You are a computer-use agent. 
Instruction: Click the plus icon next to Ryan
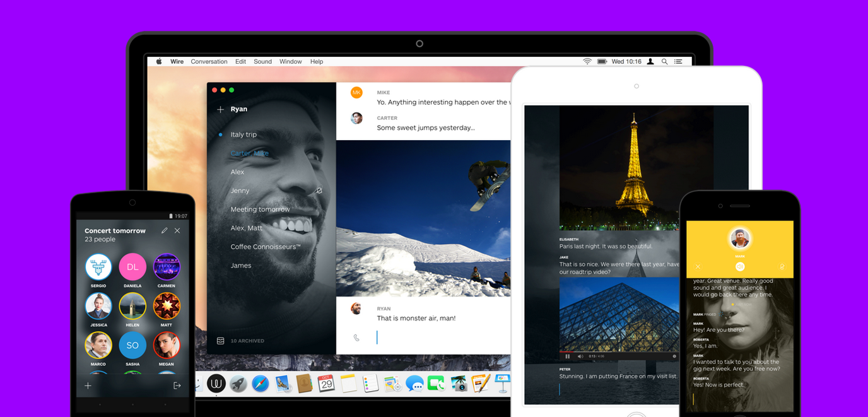[x=220, y=110]
